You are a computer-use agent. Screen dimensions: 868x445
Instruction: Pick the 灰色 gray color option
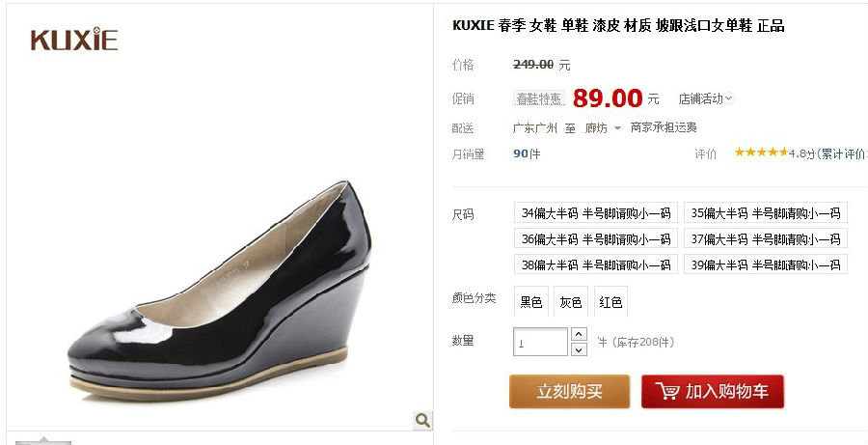[x=571, y=301]
